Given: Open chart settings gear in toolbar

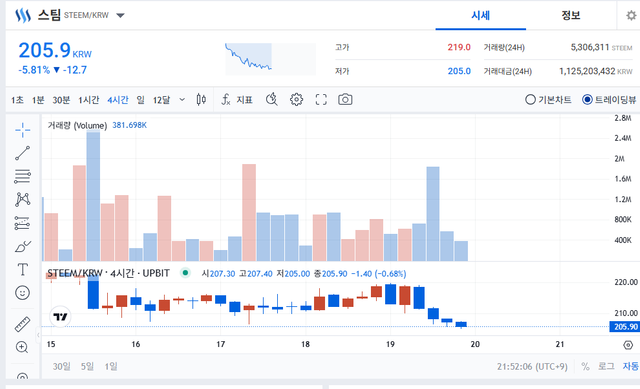Looking at the screenshot, I should (x=296, y=100).
